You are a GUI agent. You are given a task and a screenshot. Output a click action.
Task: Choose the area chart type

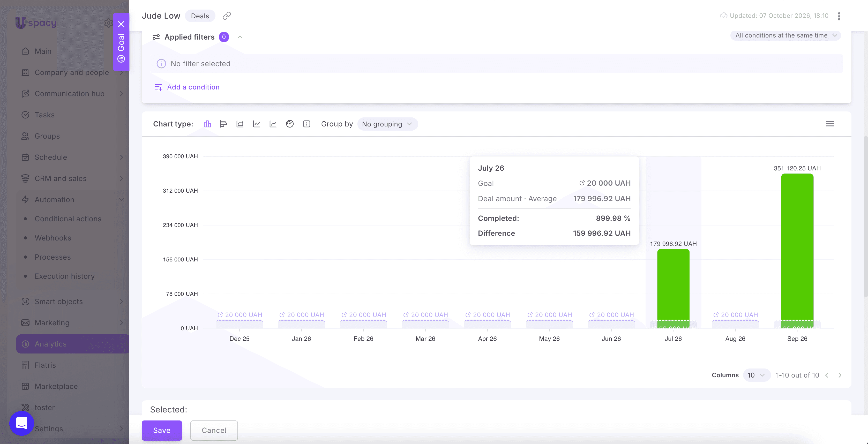click(x=240, y=124)
